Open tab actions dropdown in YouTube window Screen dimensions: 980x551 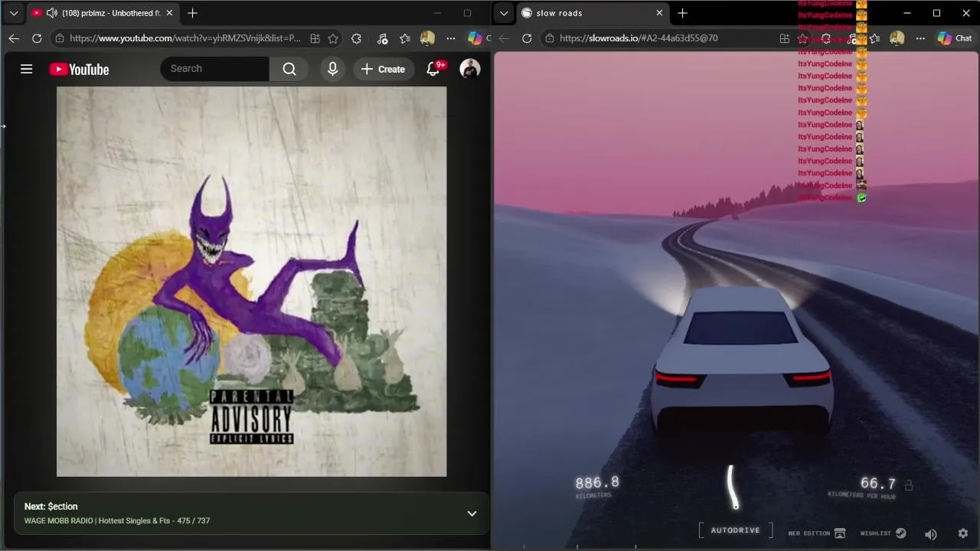[13, 13]
